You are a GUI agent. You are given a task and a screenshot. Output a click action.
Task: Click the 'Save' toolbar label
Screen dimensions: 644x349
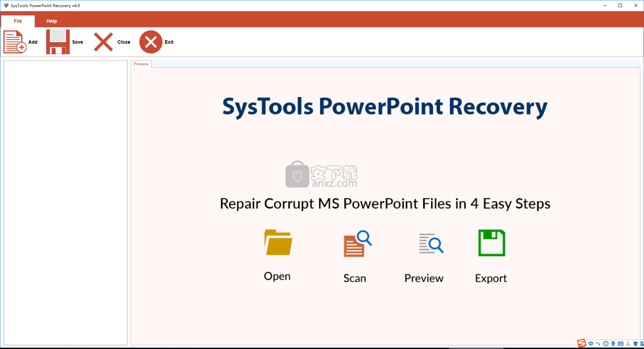78,42
